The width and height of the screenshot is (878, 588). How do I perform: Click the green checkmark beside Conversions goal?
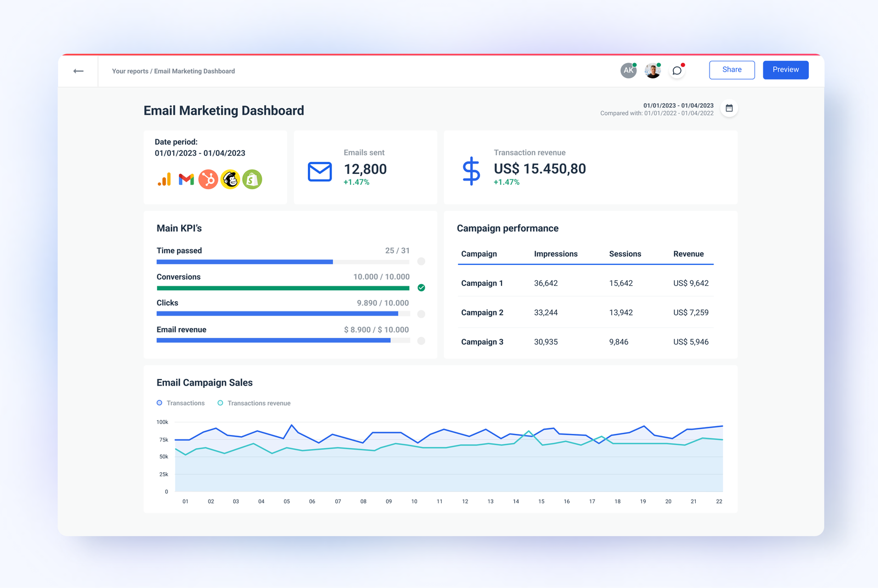click(421, 287)
